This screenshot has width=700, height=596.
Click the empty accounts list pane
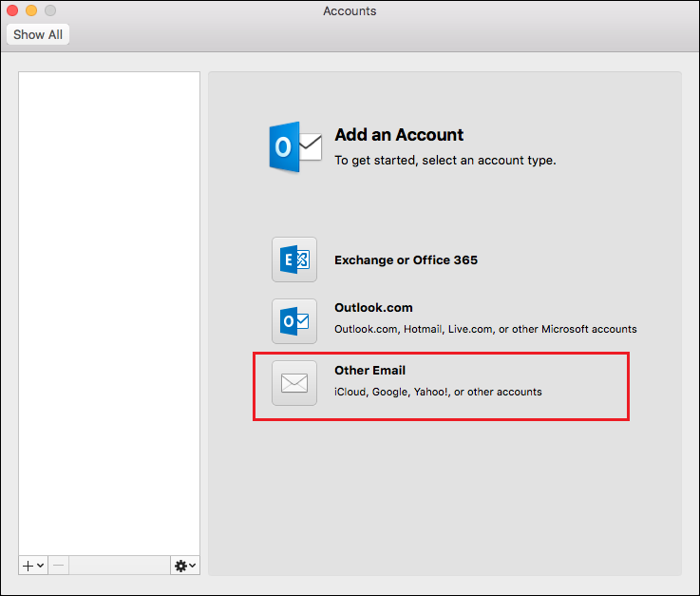(x=109, y=314)
